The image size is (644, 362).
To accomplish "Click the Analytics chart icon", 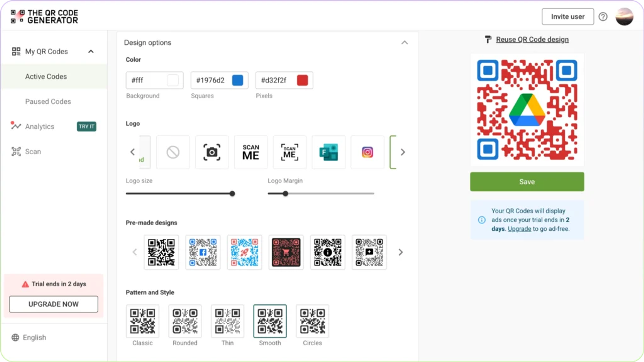I will 16,126.
